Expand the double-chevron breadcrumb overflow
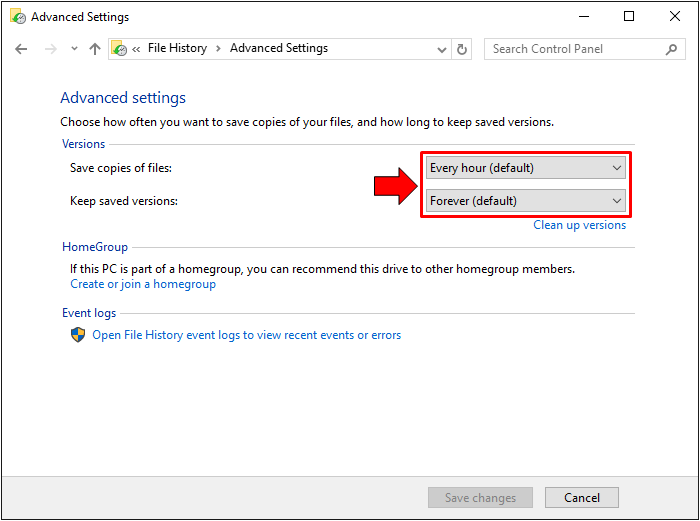The width and height of the screenshot is (700, 521). (x=136, y=49)
